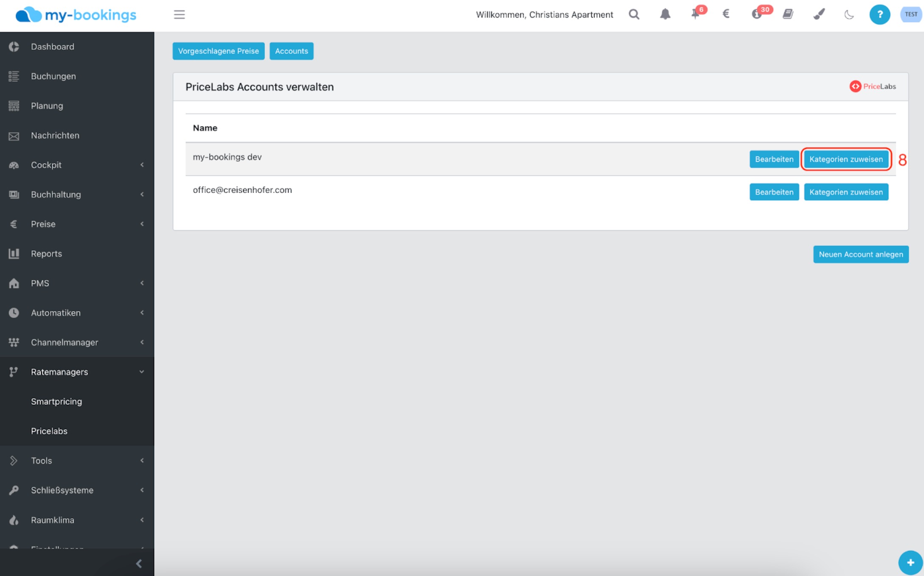This screenshot has width=924, height=576.
Task: Expand the PMS submenu arrow
Action: (x=142, y=283)
